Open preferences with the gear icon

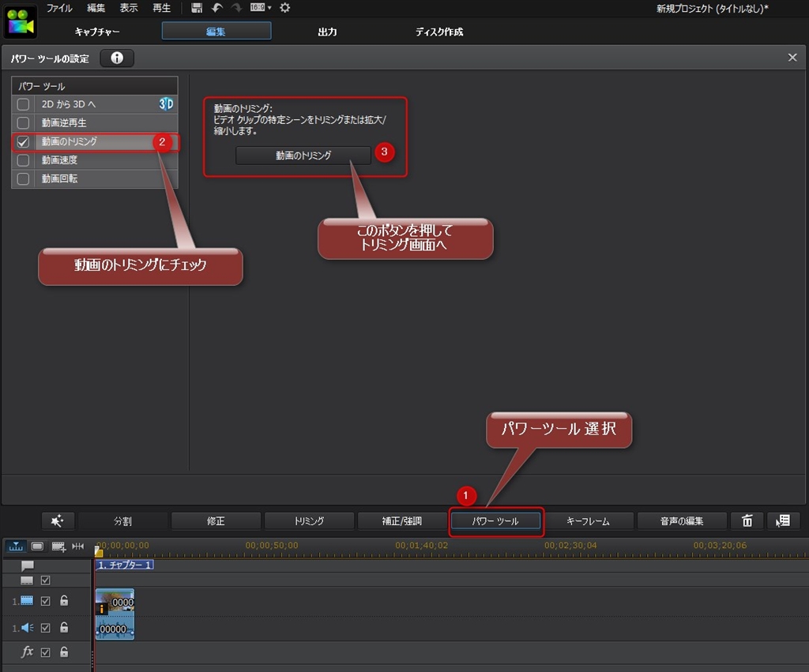coord(285,8)
